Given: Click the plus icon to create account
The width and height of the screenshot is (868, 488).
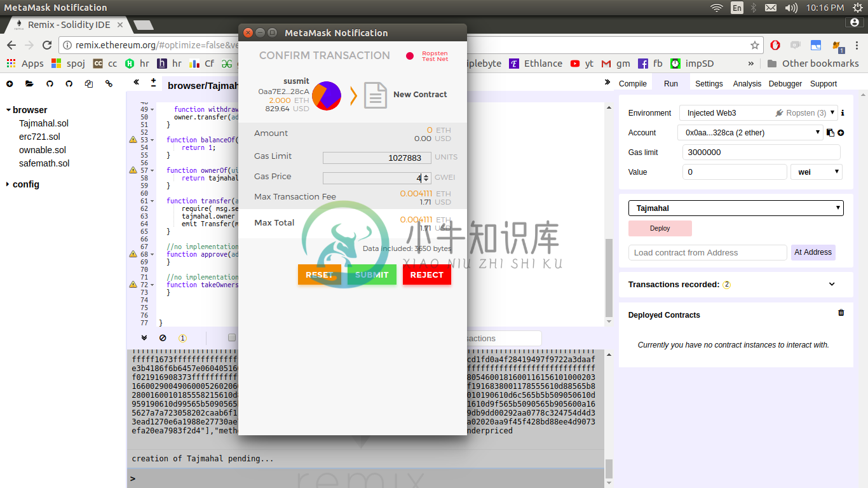Looking at the screenshot, I should click(841, 133).
